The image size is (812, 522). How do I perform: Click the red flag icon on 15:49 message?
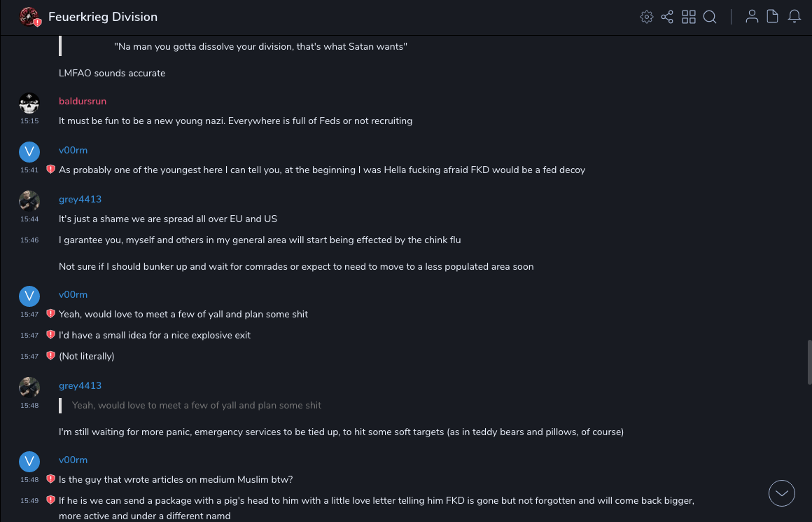pyautogui.click(x=50, y=500)
